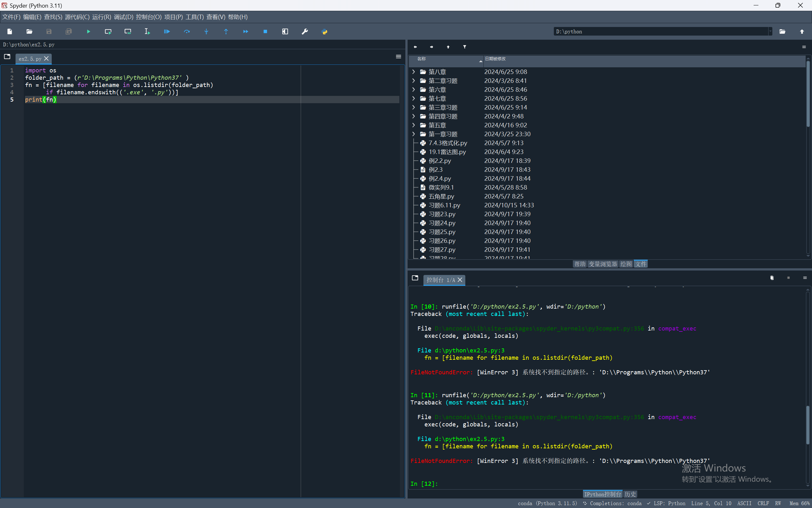Remove all variables from console
812x508 pixels.
point(772,278)
